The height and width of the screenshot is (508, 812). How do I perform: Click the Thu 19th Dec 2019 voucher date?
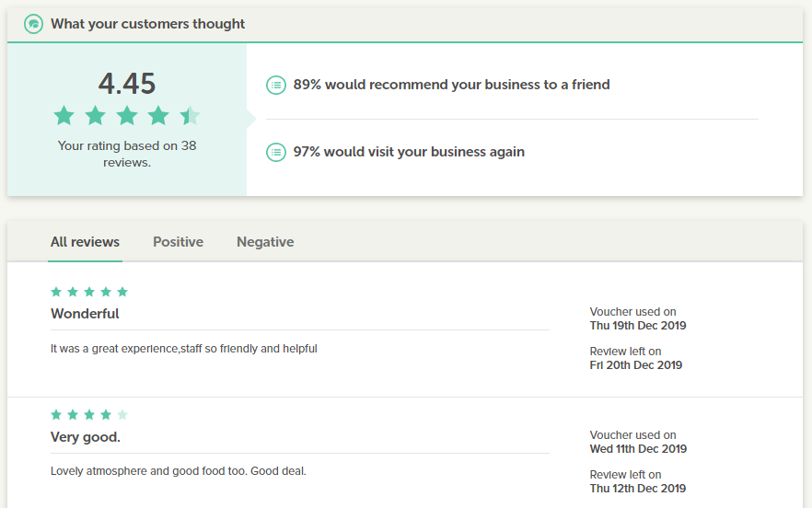point(638,326)
